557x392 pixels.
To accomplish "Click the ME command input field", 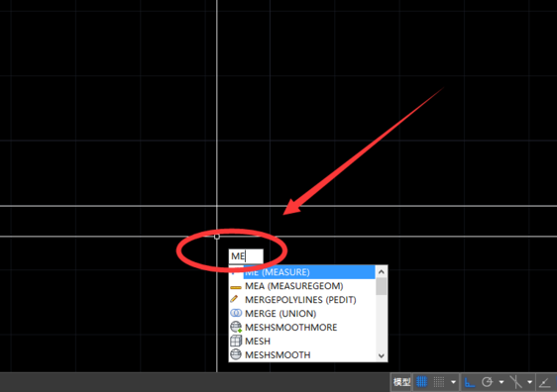I will (x=246, y=256).
